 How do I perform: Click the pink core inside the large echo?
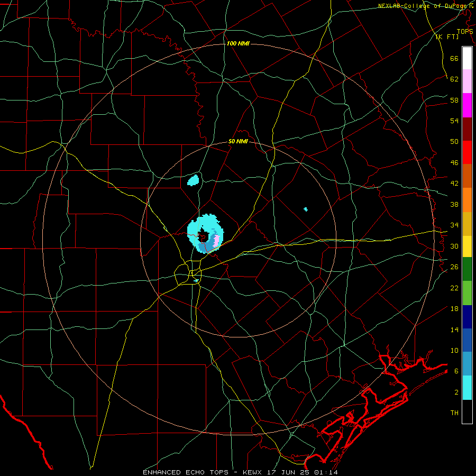(216, 241)
